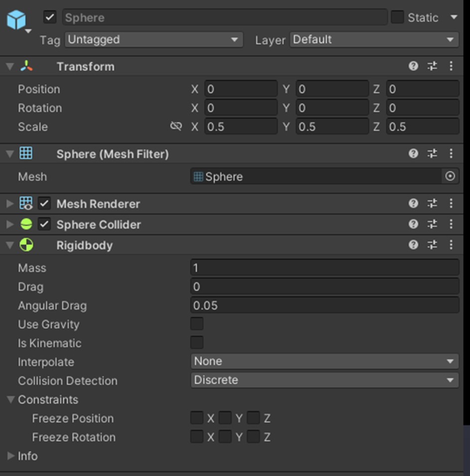
Task: Open Transform presets icon
Action: pyautogui.click(x=432, y=66)
